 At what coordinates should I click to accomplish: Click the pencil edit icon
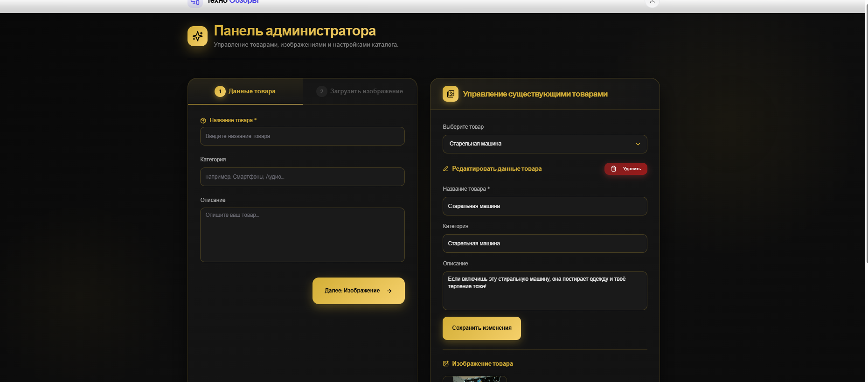point(445,169)
